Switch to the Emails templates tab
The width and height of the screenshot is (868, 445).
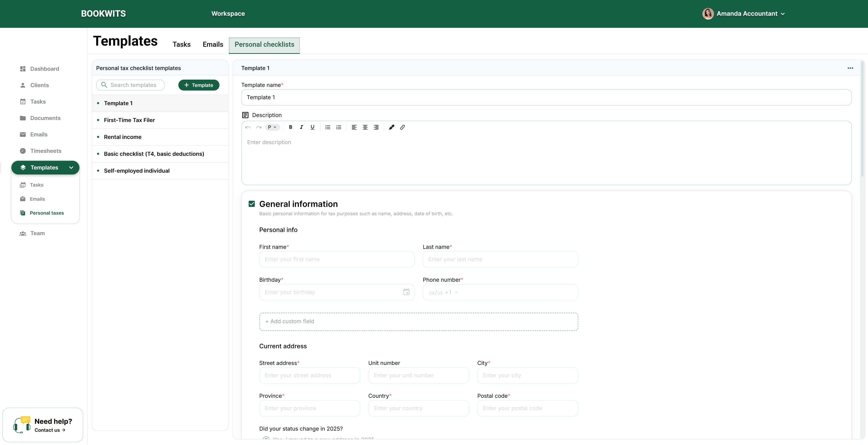213,44
